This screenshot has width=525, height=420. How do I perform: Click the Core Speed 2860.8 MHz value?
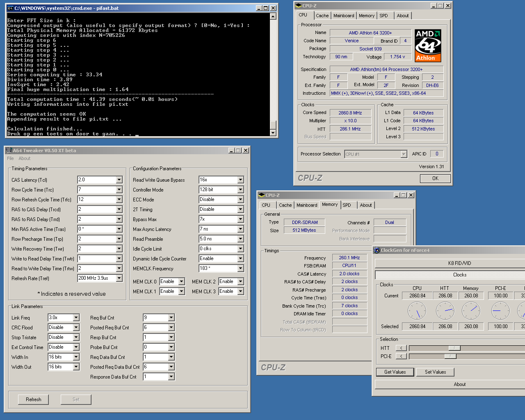click(350, 113)
